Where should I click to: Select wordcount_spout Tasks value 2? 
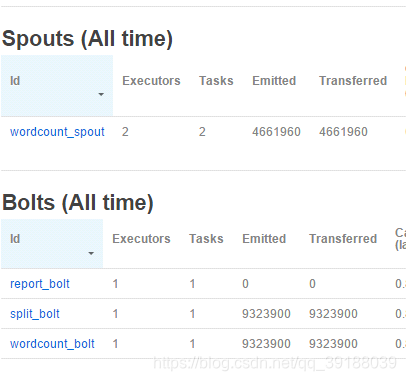pyautogui.click(x=202, y=132)
